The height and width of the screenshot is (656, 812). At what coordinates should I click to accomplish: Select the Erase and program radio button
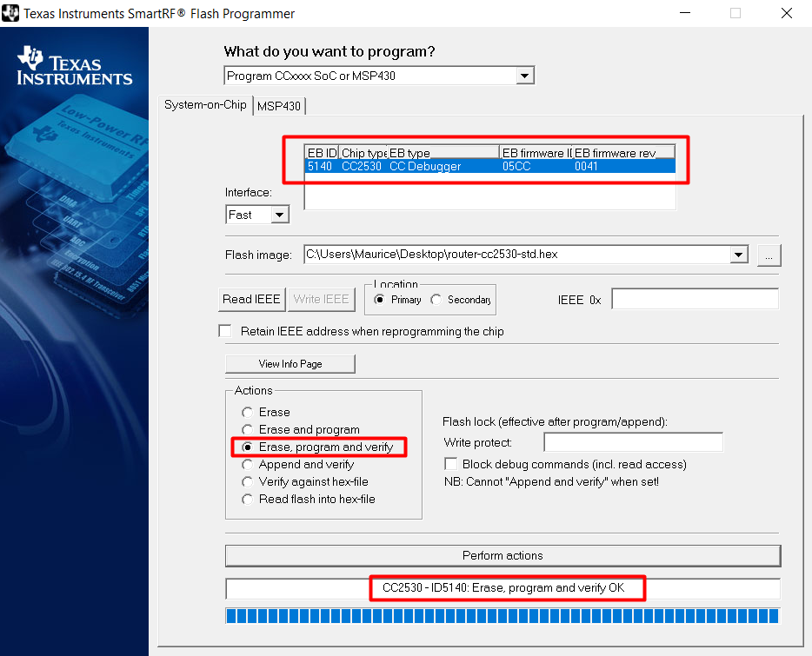point(248,430)
